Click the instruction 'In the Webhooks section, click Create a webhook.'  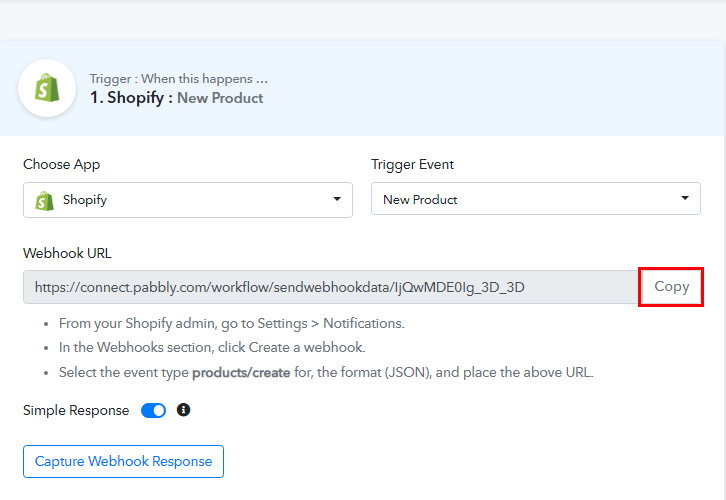212,347
